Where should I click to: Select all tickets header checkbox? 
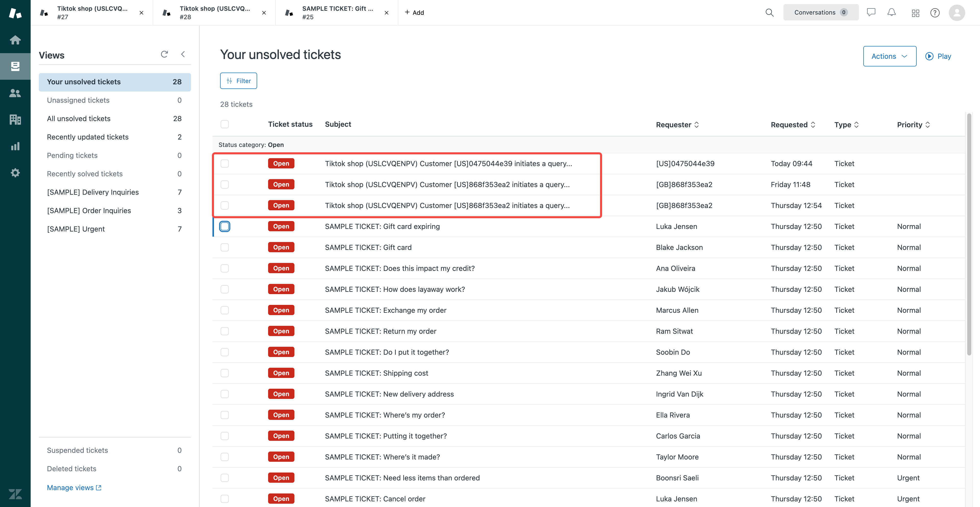point(225,124)
